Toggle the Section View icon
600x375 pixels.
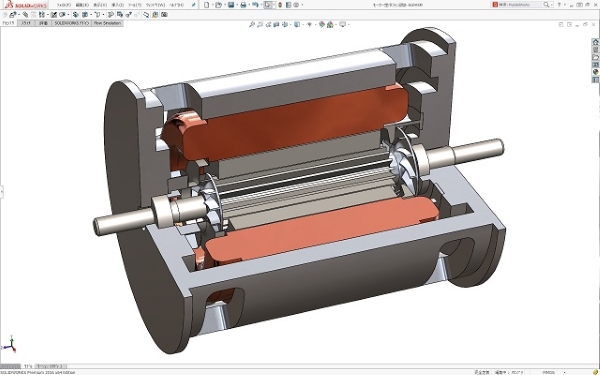click(276, 24)
